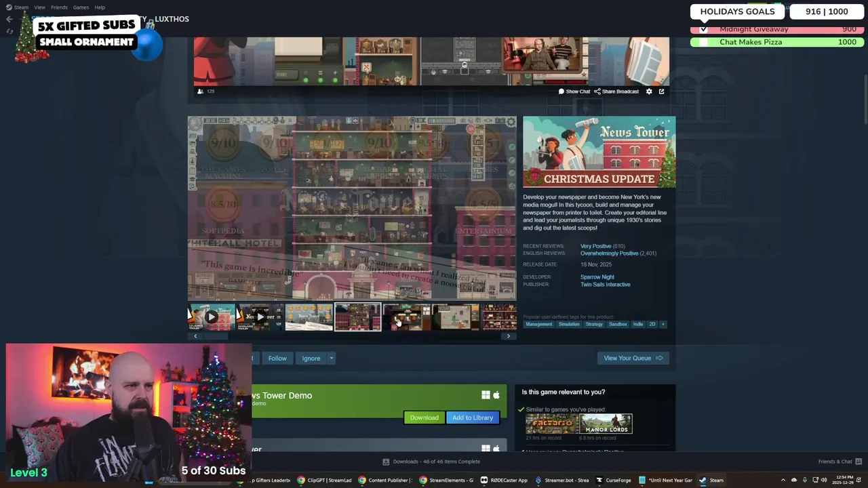
Task: Open broadcast settings gear icon
Action: coord(649,91)
